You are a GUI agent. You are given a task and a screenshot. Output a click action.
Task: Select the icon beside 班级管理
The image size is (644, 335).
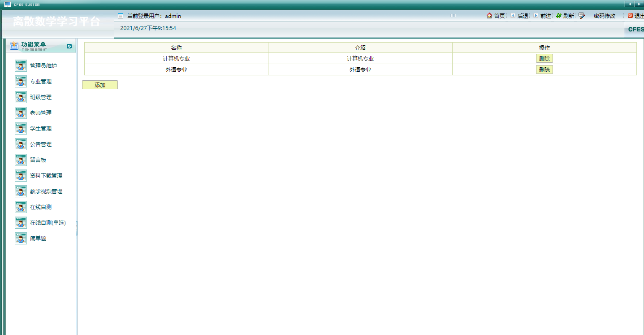pyautogui.click(x=21, y=97)
